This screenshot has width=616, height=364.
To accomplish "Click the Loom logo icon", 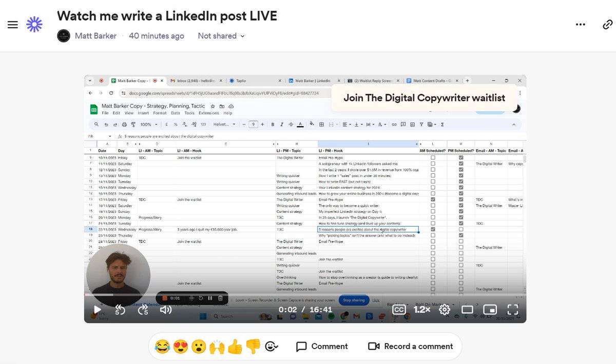I will point(34,24).
